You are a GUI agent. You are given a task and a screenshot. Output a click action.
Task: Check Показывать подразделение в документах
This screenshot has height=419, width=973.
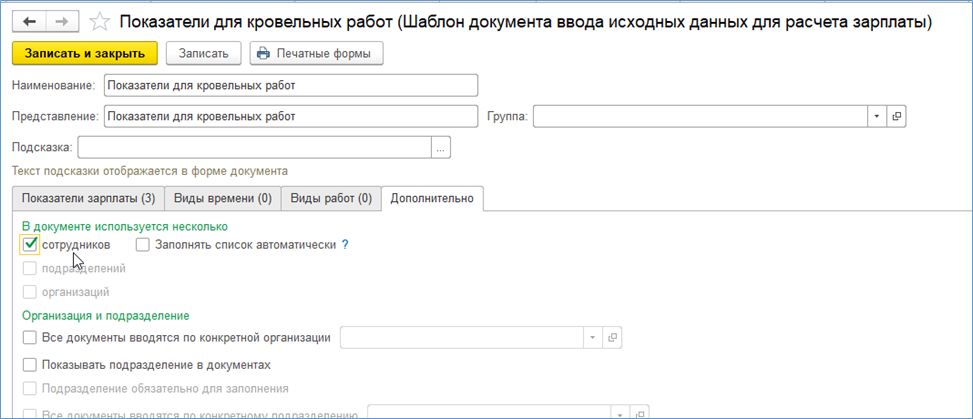click(x=29, y=365)
